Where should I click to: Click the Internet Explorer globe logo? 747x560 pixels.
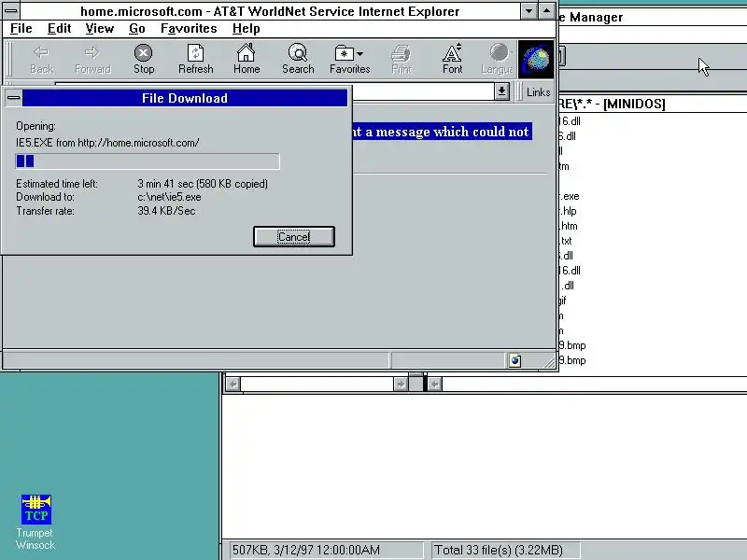coord(536,60)
